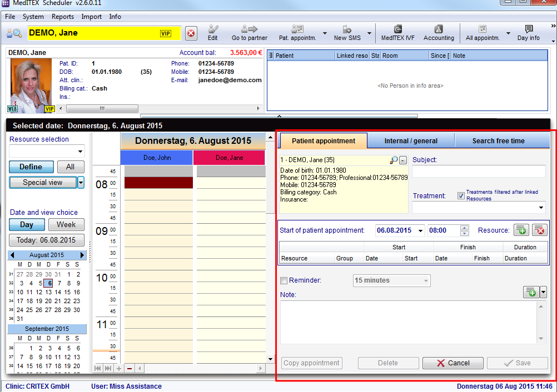This screenshot has height=392, width=557.
Task: Open Pat. appointm. toolbar icon
Action: (x=297, y=33)
